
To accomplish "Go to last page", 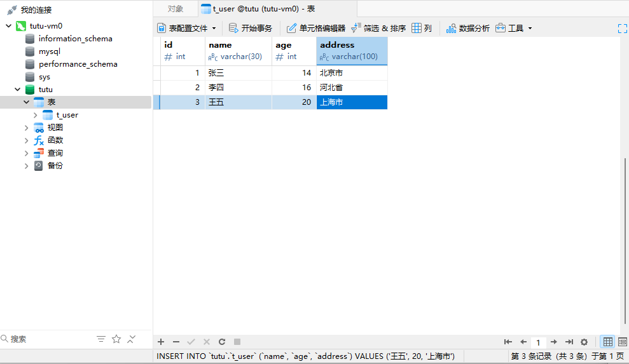I will pyautogui.click(x=569, y=342).
